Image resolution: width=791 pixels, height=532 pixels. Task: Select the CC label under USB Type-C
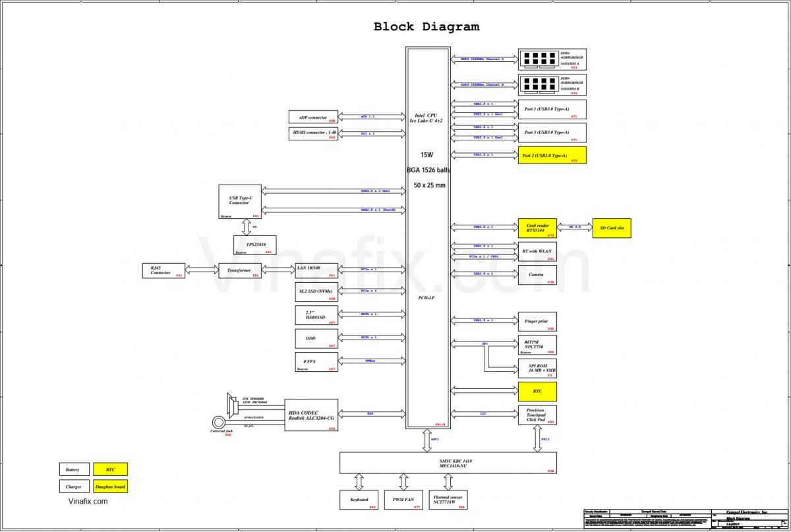click(255, 227)
